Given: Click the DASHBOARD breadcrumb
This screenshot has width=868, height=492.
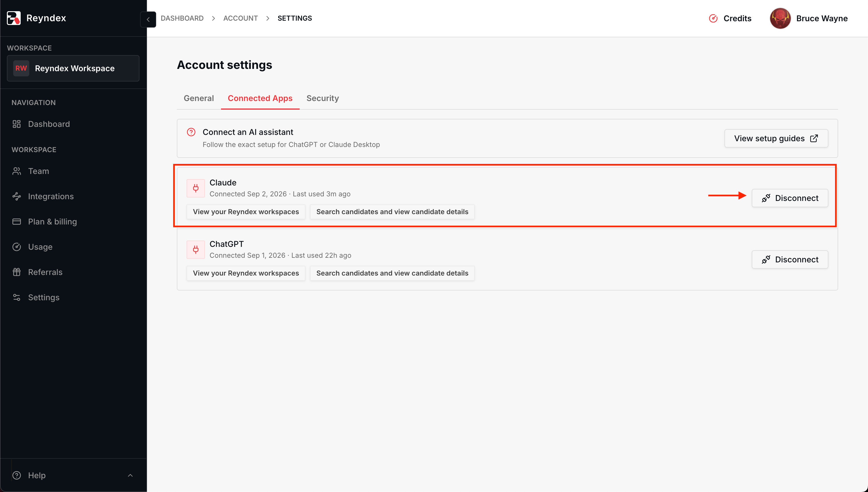Looking at the screenshot, I should click(x=182, y=18).
